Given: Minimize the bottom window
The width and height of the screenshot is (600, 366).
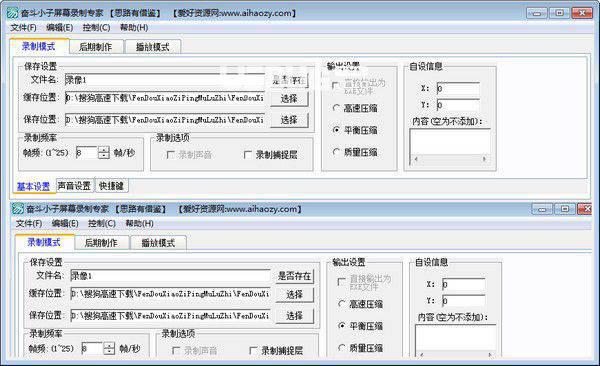Looking at the screenshot, I should (542, 209).
